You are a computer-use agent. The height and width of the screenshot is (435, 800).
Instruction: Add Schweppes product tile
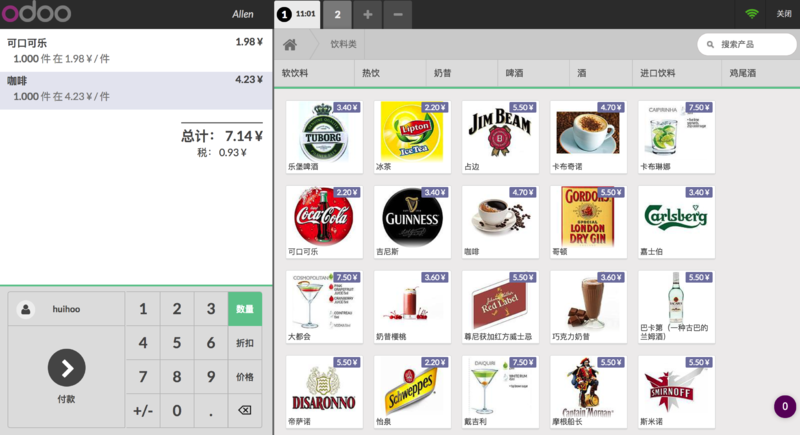(412, 392)
